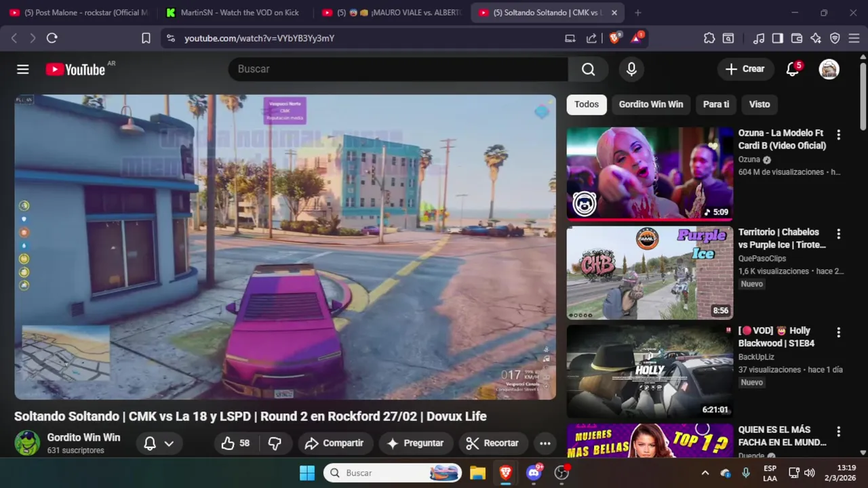This screenshot has width=868, height=488.
Task: Click the Windows taskbar Buscar search box
Action: 393,473
